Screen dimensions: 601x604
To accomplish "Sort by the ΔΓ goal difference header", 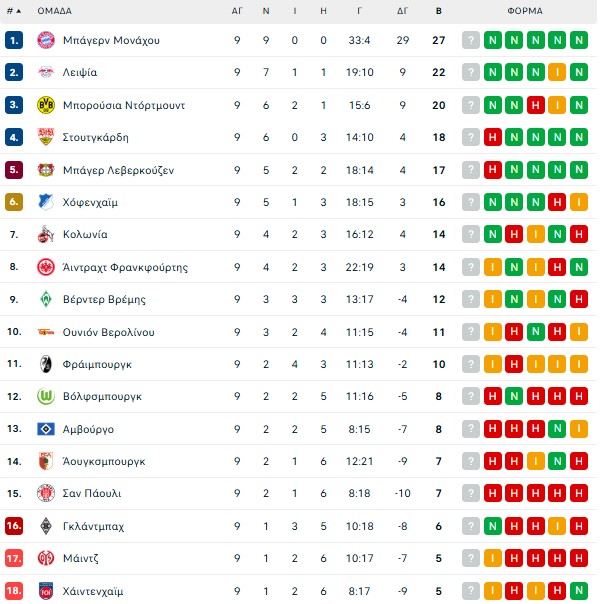I will pyautogui.click(x=402, y=12).
